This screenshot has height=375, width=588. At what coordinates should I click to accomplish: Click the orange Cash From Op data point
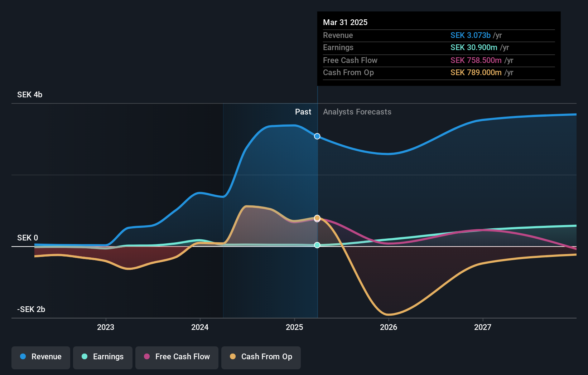(317, 218)
